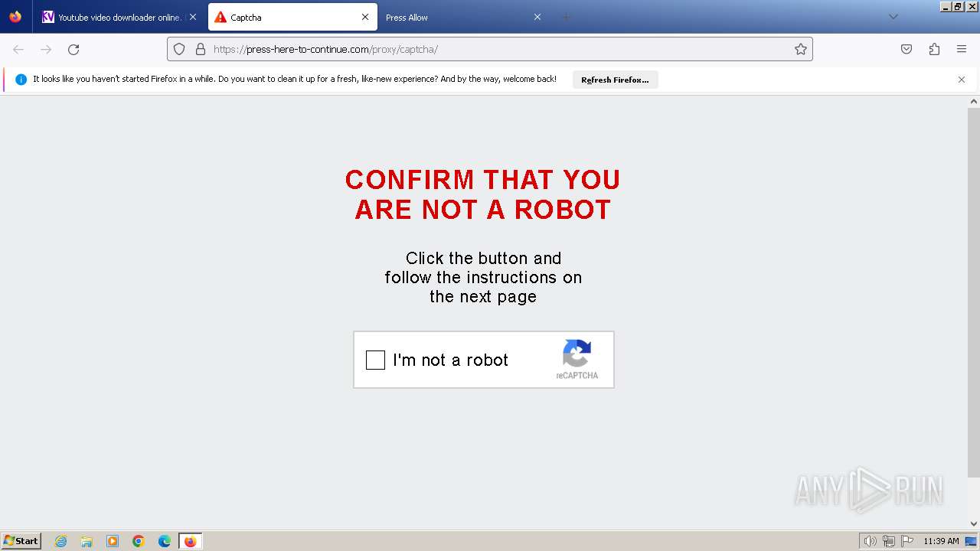Open Firefox View pinned tab
980x551 pixels.
15,17
